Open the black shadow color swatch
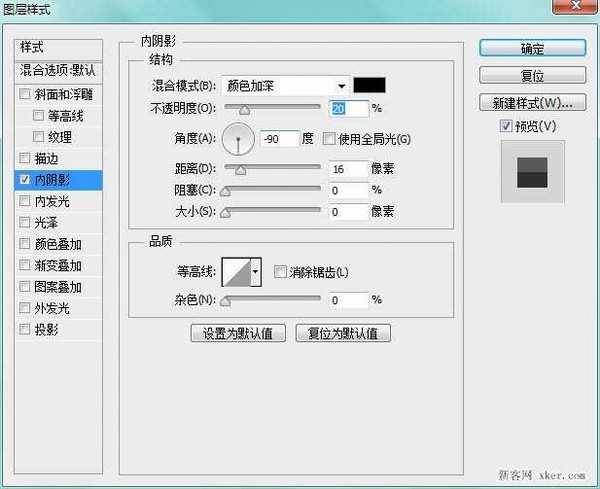 point(369,85)
